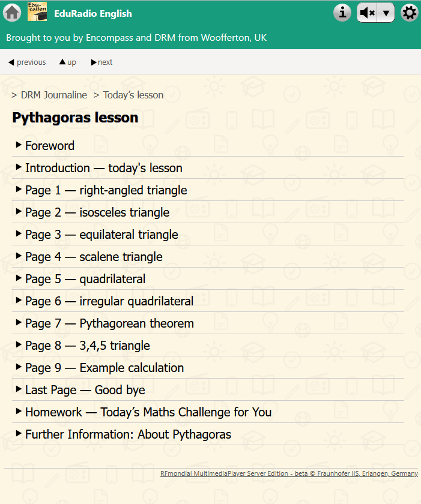Click the Pythagoras lesson heading
421x504 pixels.
pos(75,118)
